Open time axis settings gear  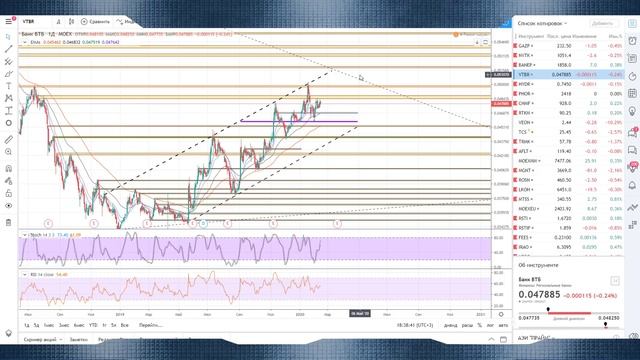pyautogui.click(x=501, y=314)
